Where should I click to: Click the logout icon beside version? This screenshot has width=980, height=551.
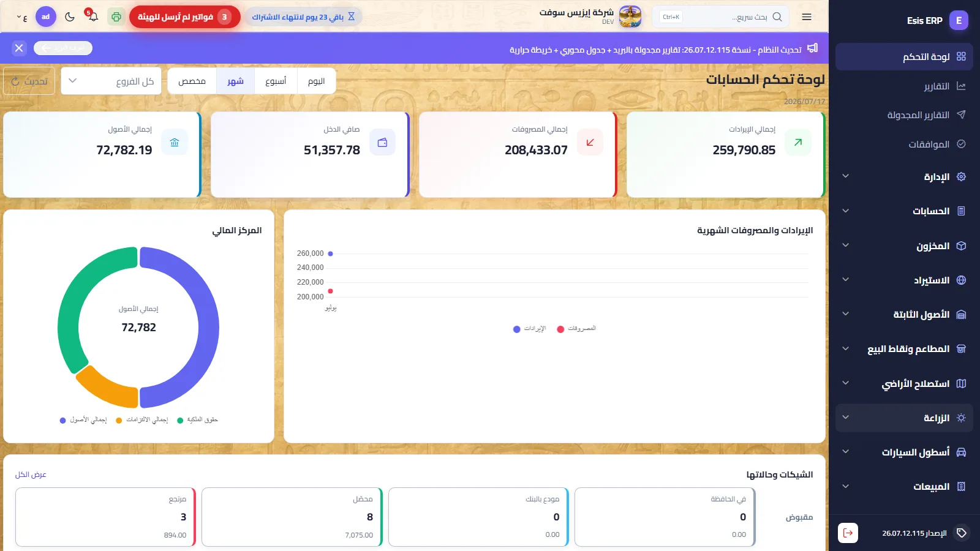click(848, 533)
